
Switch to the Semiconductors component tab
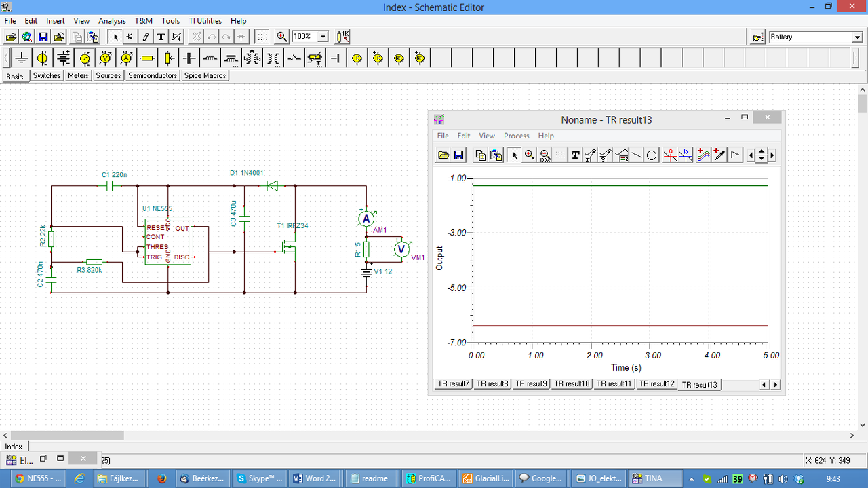[153, 76]
